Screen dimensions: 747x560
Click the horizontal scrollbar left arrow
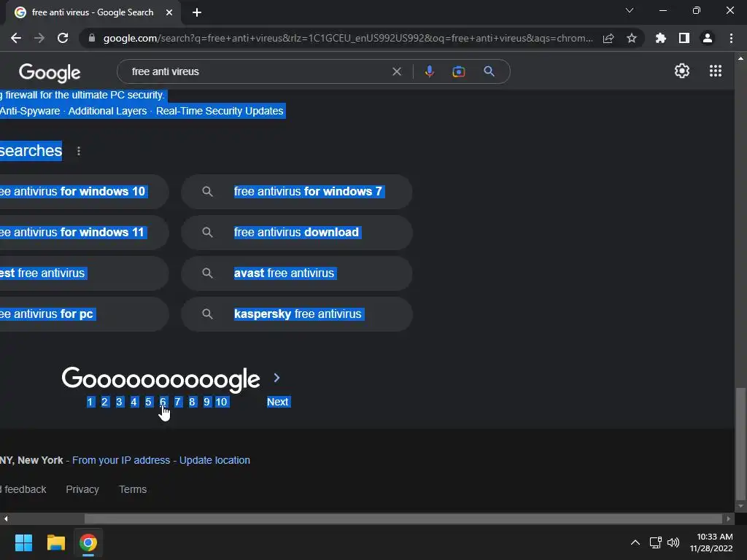[5, 518]
